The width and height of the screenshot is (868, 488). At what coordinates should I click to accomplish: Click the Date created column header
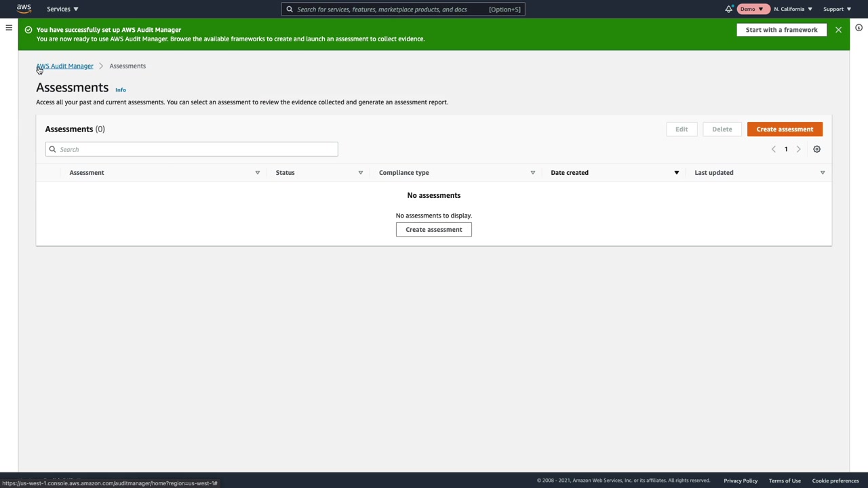click(570, 173)
